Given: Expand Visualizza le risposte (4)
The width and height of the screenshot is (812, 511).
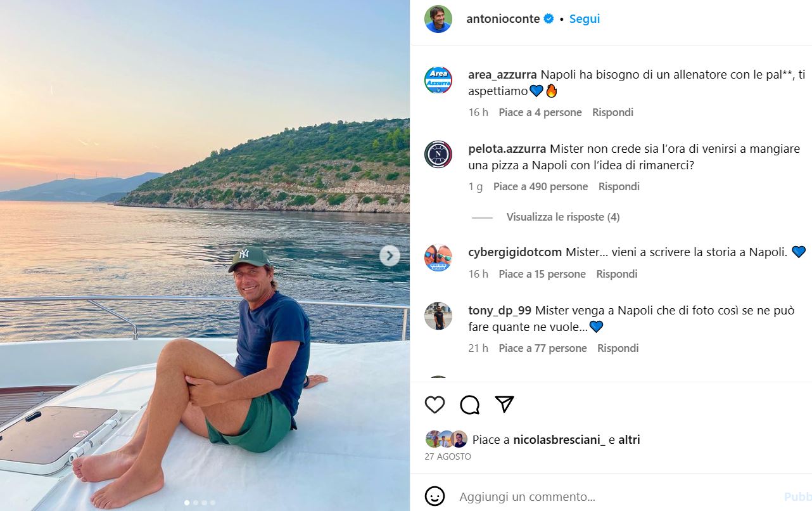Looking at the screenshot, I should (562, 217).
